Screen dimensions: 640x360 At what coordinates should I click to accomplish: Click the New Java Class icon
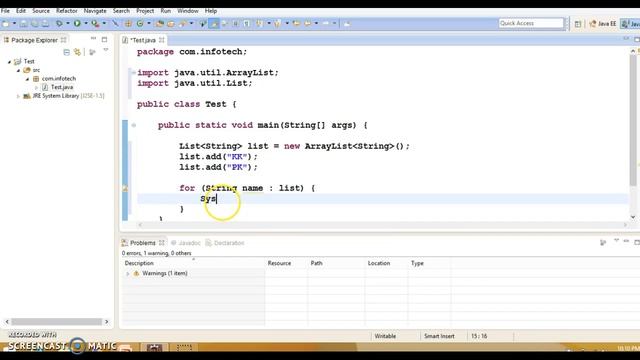(140, 24)
